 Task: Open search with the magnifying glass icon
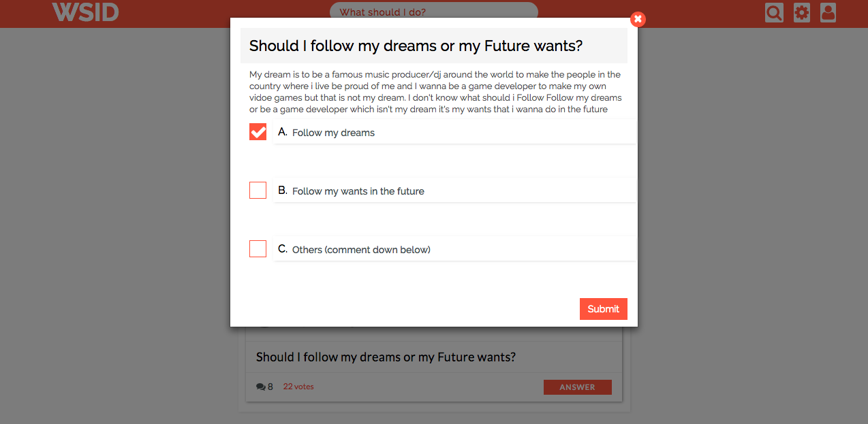click(x=773, y=12)
